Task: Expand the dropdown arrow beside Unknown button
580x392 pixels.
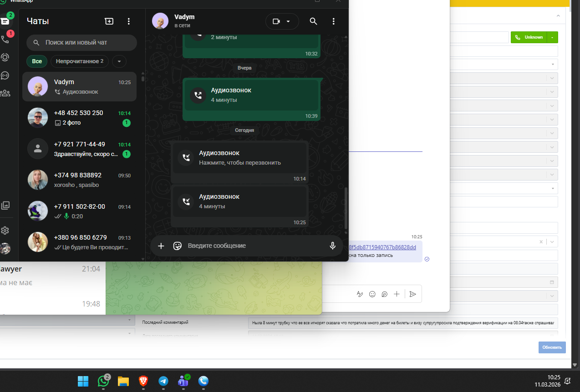Action: point(552,37)
